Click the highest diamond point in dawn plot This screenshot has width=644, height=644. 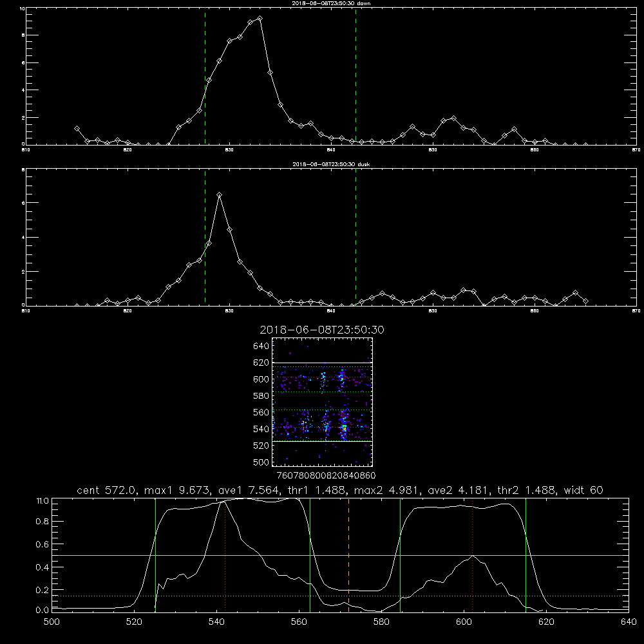pyautogui.click(x=260, y=19)
